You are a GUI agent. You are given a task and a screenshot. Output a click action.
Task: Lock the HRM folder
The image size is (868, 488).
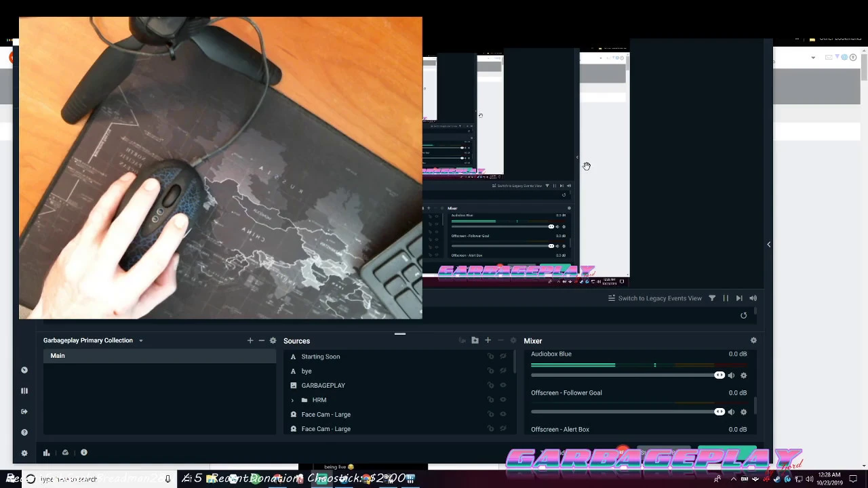coord(490,400)
